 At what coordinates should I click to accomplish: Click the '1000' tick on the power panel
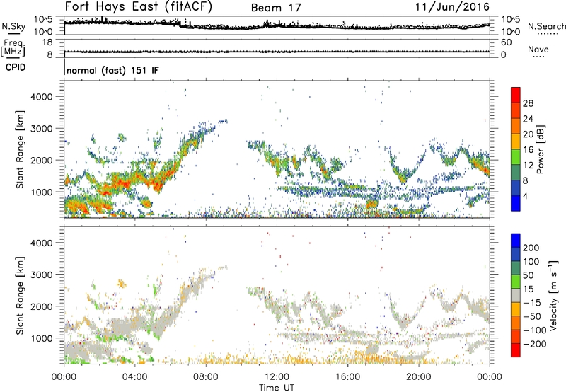tap(42, 192)
